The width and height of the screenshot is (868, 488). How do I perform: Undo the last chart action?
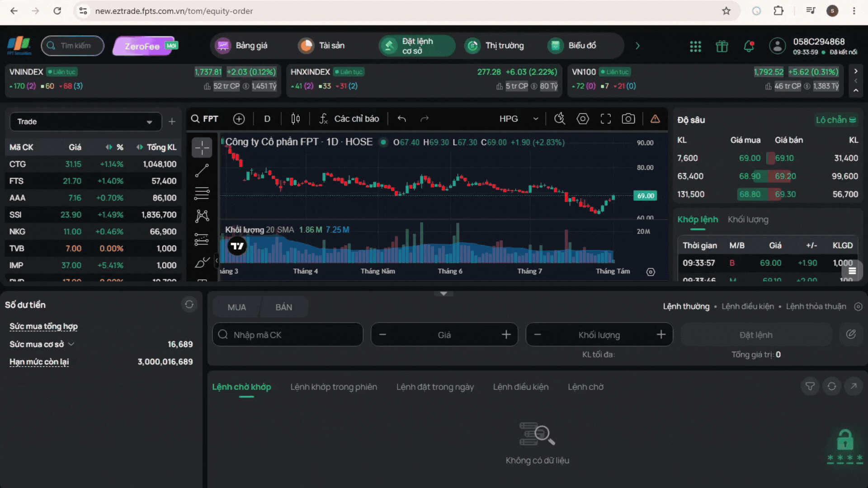point(401,119)
